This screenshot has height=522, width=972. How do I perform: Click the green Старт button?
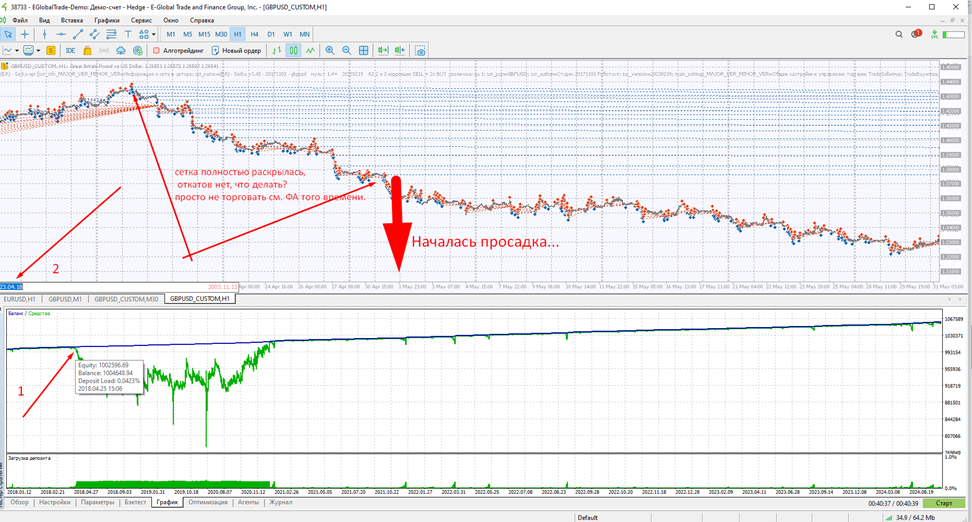click(x=944, y=503)
